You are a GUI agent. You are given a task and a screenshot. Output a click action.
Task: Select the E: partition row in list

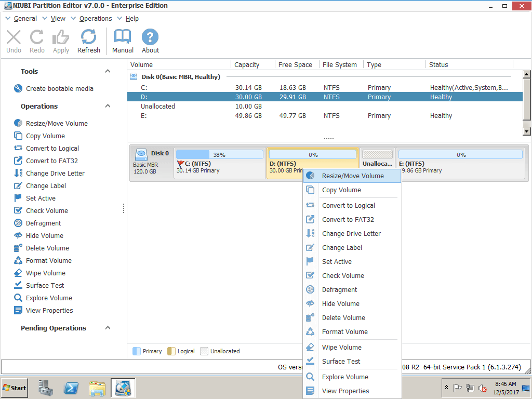325,116
